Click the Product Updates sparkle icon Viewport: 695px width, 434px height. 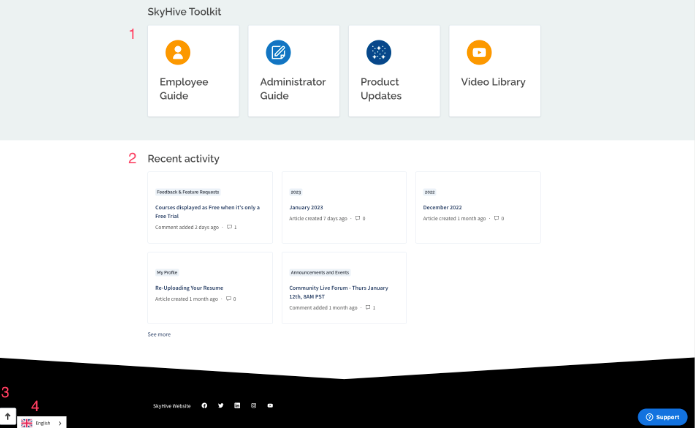tap(379, 52)
